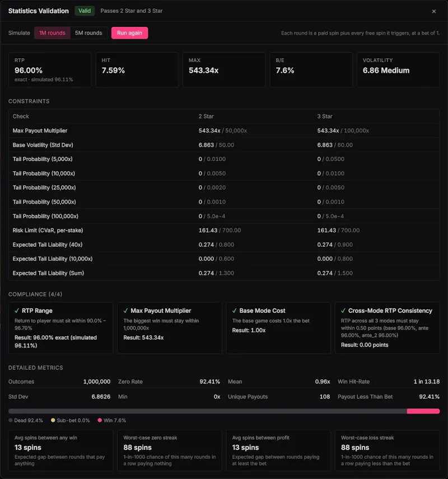The height and width of the screenshot is (479, 448).
Task: Click the pink Win segment of the outcome bar
Action: click(423, 411)
